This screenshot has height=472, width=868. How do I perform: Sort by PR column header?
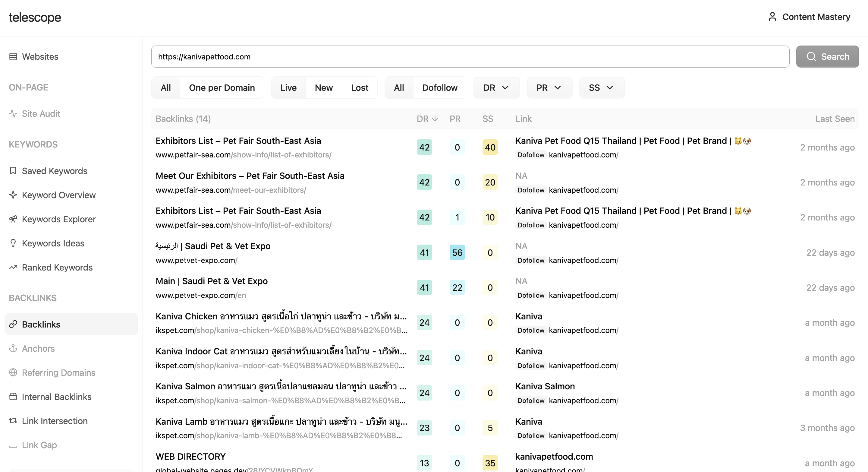[x=455, y=119]
